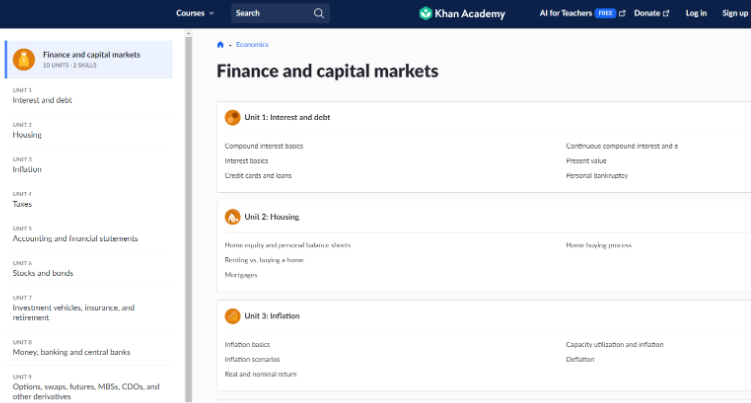Open Unit 1: Interest and debt heading
Screen dimensions: 751x403
pos(287,117)
